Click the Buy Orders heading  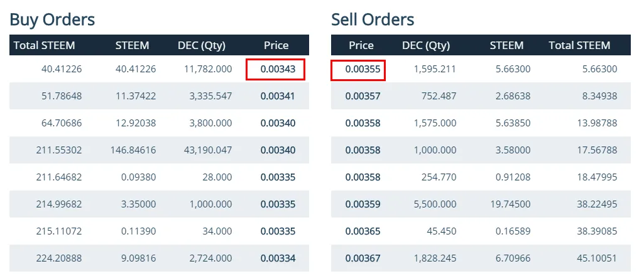(52, 19)
